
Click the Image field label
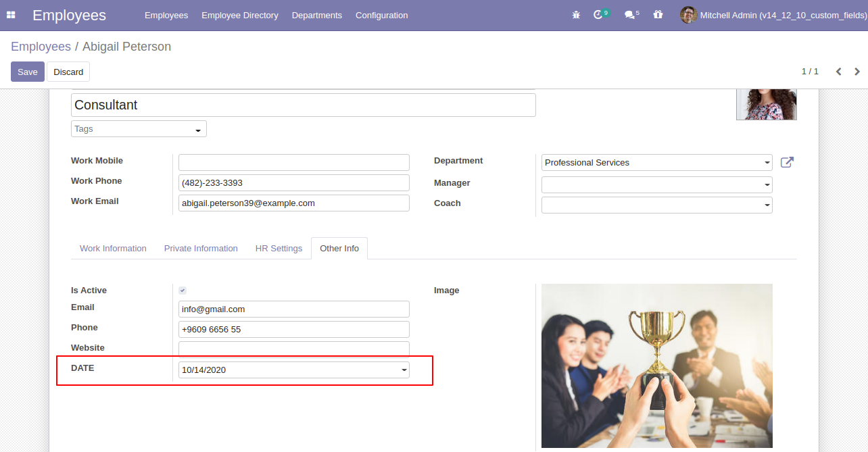coord(446,291)
